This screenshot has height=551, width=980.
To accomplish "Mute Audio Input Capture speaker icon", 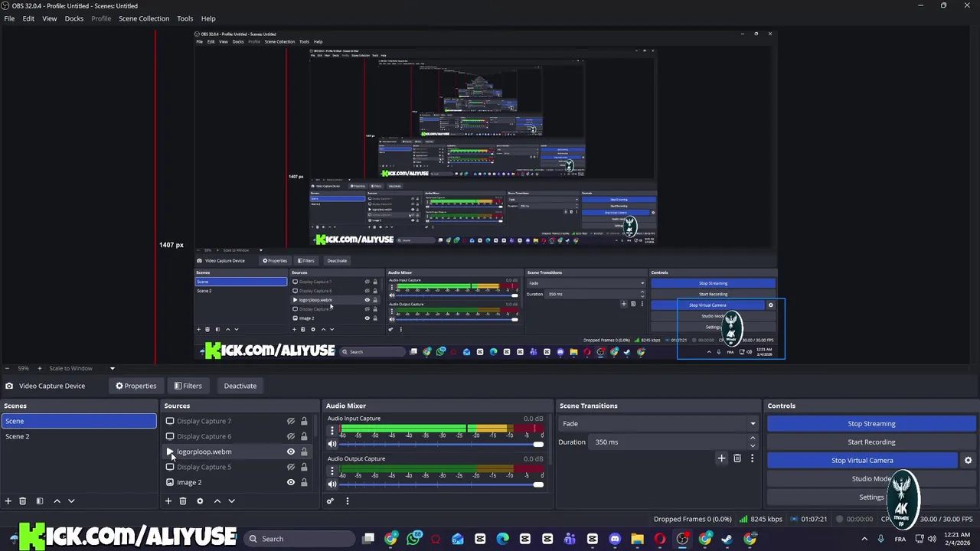I will click(332, 444).
